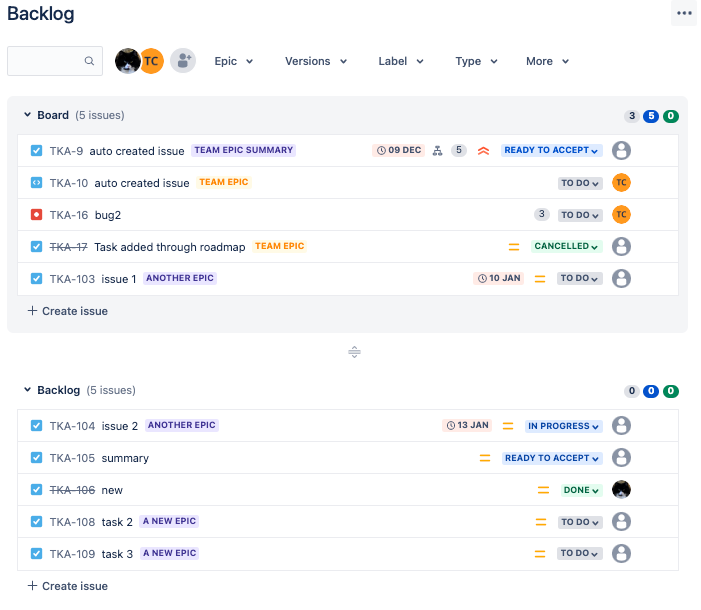Viewport: 701px width, 610px height.
Task: Open TKA-105 Ready to Accept status dropdown
Action: coord(552,458)
